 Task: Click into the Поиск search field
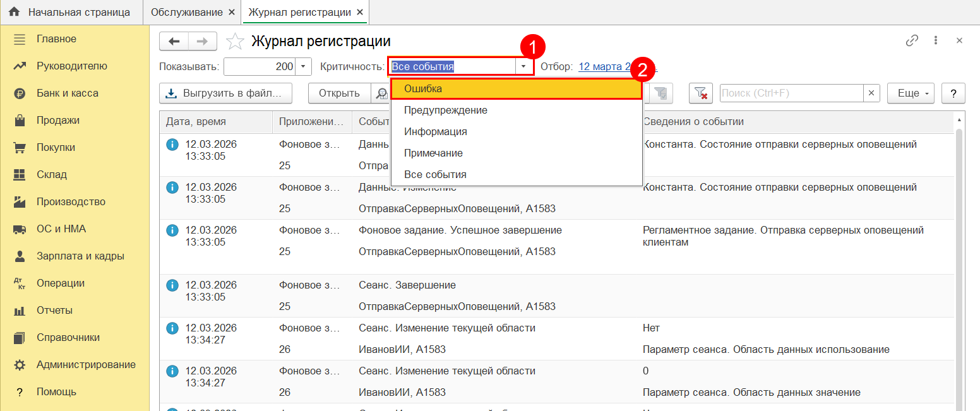[791, 93]
